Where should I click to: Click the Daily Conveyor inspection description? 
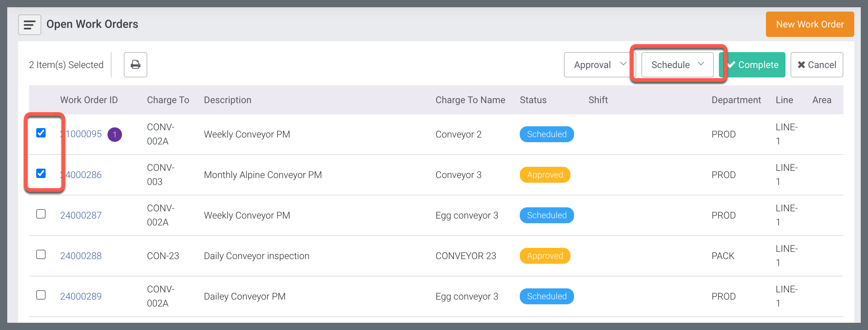[x=257, y=256]
